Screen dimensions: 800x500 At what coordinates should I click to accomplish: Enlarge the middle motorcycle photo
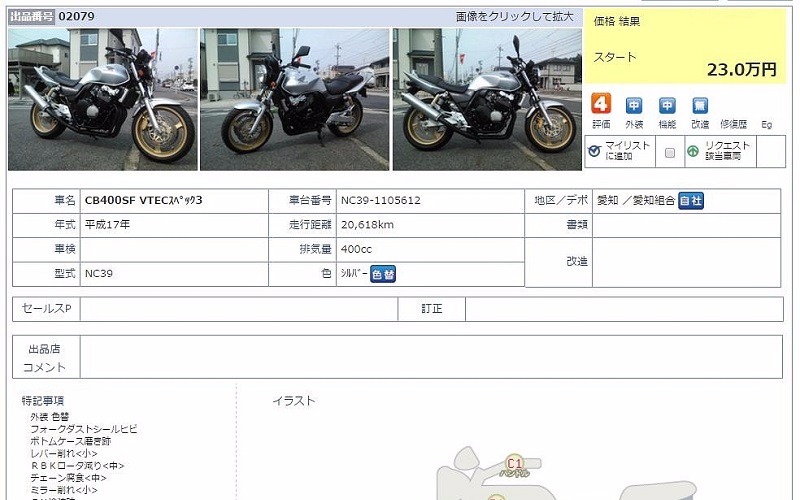(294, 99)
